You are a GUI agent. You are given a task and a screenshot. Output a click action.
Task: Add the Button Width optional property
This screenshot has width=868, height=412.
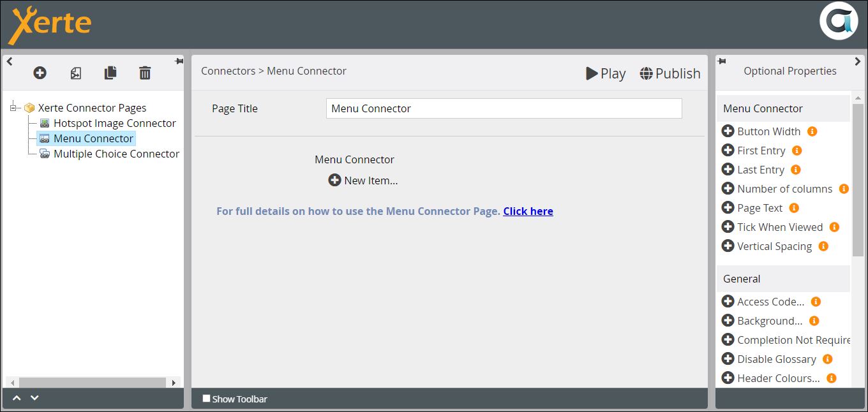point(728,131)
